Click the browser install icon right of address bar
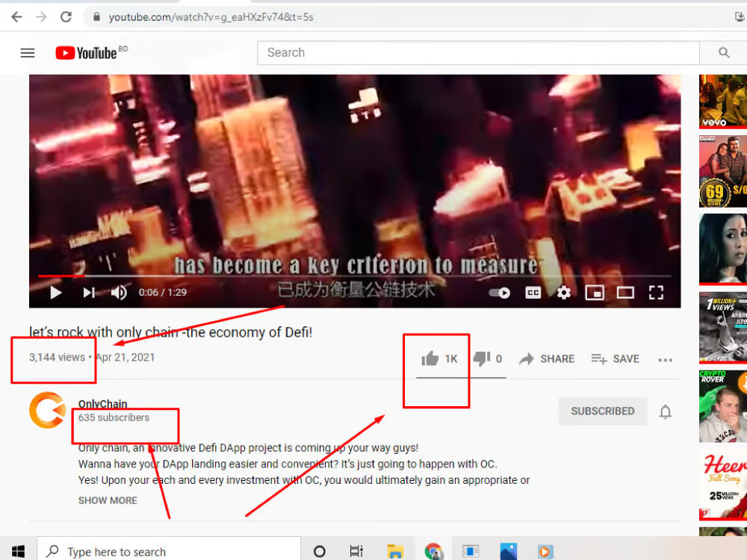 [740, 17]
